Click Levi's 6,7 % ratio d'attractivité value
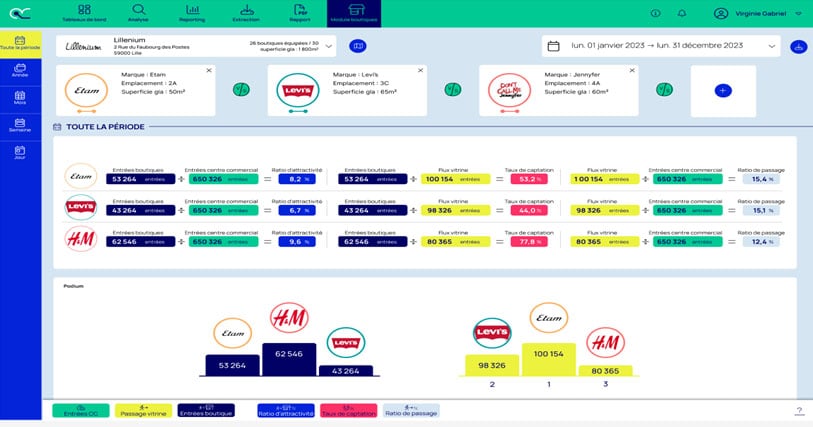The height and width of the screenshot is (427, 813). point(297,210)
